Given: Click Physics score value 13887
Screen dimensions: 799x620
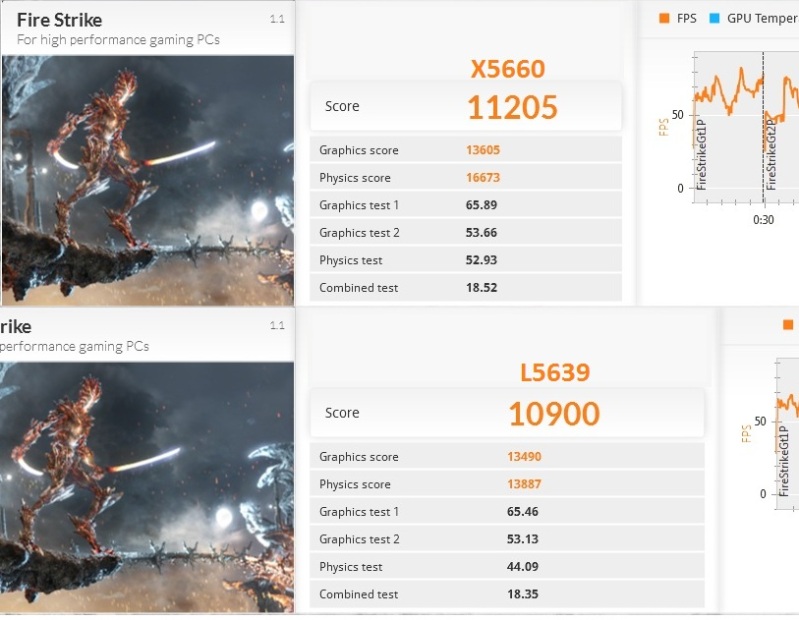Looking at the screenshot, I should coord(524,484).
